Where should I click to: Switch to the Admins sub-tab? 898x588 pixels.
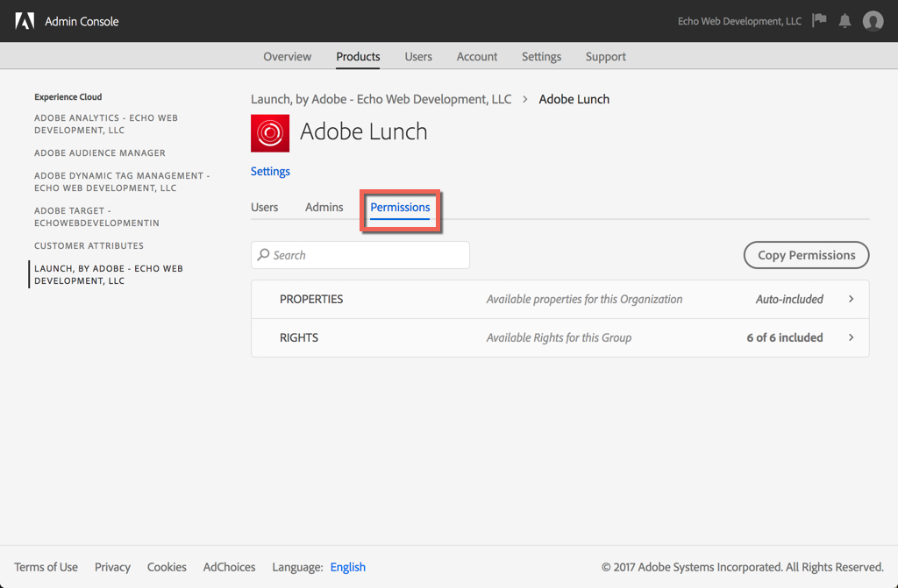click(324, 208)
